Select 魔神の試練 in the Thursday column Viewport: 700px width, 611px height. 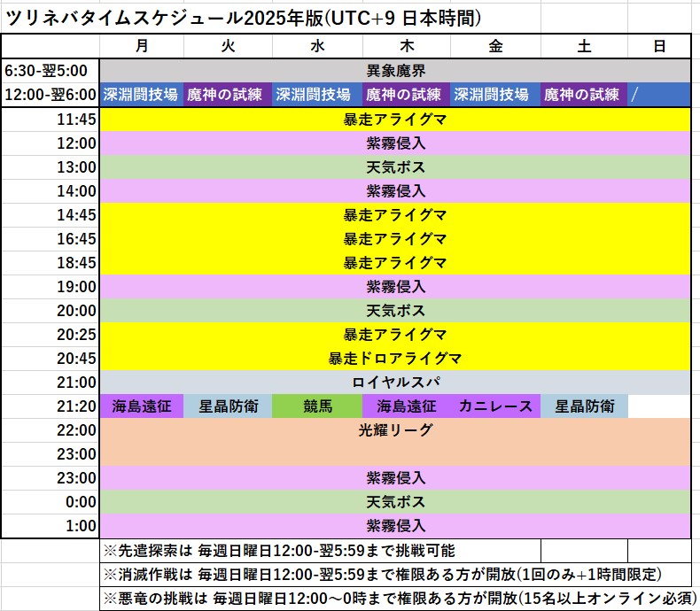[406, 95]
